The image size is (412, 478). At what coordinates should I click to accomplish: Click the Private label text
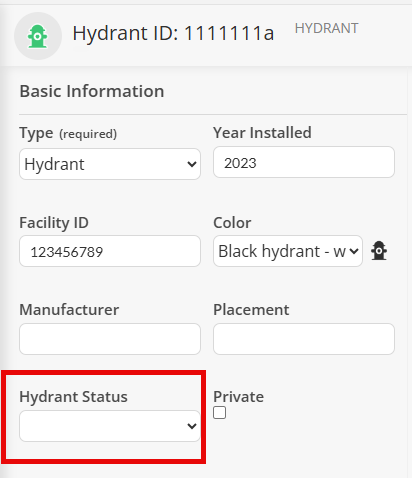pos(238,397)
